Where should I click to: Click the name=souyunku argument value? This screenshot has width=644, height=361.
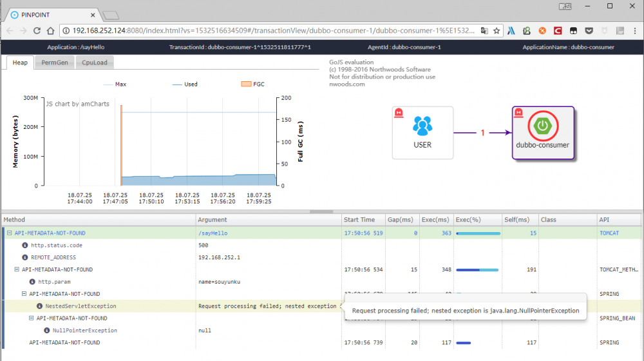coord(220,282)
